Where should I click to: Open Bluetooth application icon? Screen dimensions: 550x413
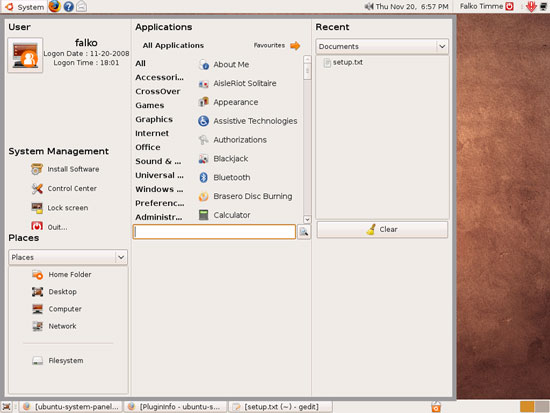[x=204, y=178]
